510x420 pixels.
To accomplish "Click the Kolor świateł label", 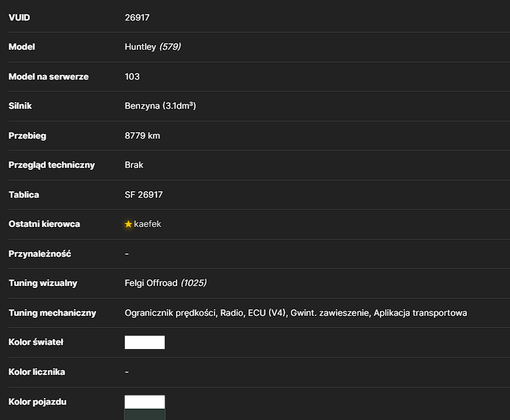I will (36, 342).
